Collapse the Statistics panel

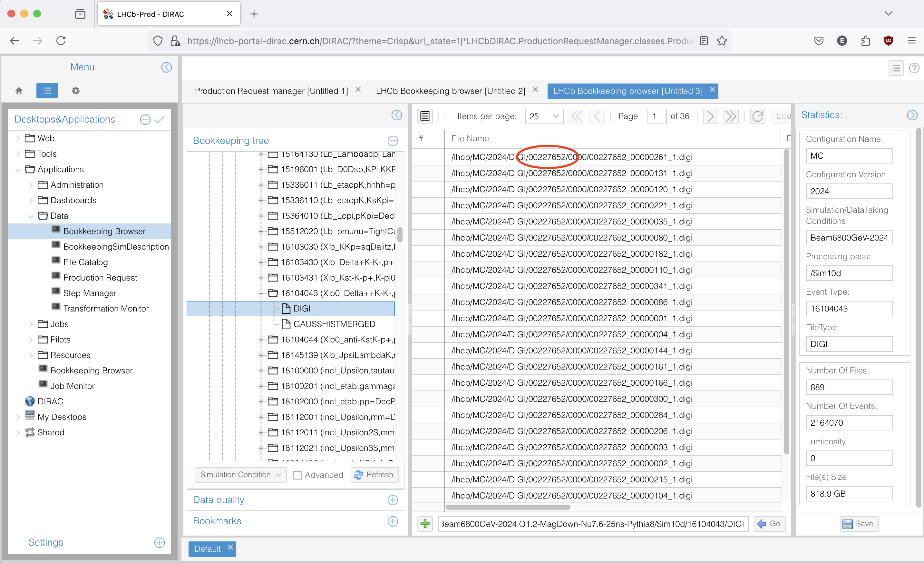[x=912, y=115]
